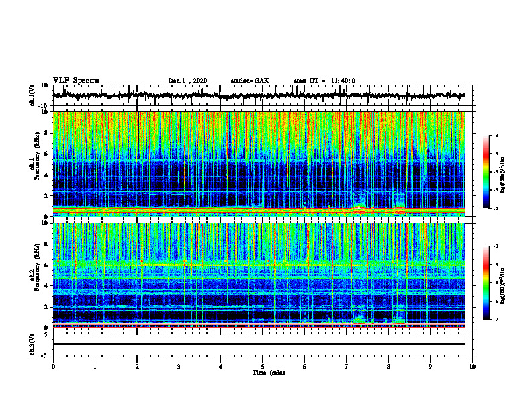Image resolution: width=532 pixels, height=411 pixels.
Task: Click the "VLF Spectra" plot title
Action: [76, 81]
